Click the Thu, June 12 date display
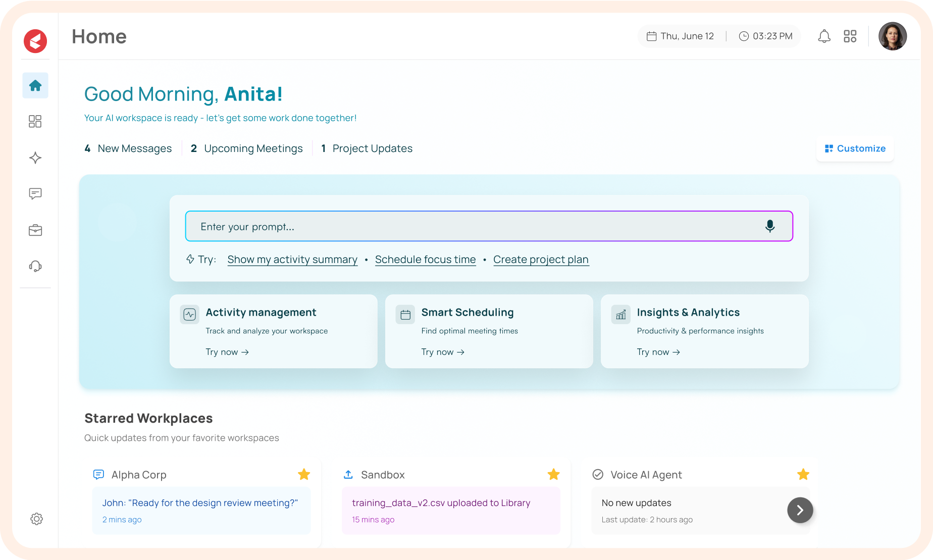The image size is (933, 560). pos(687,36)
